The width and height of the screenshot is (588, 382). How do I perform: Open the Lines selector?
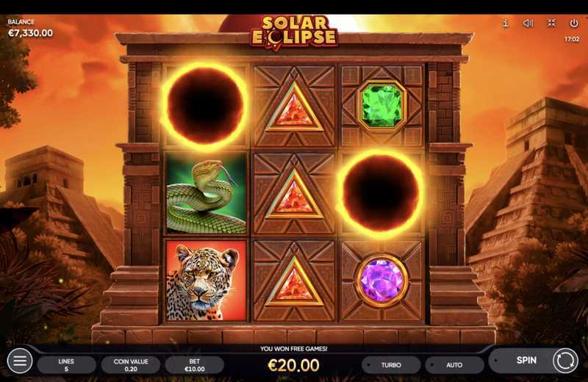66,365
